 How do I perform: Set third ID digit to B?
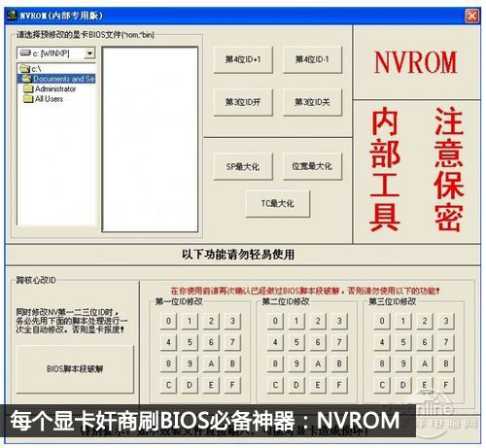coord(446,363)
